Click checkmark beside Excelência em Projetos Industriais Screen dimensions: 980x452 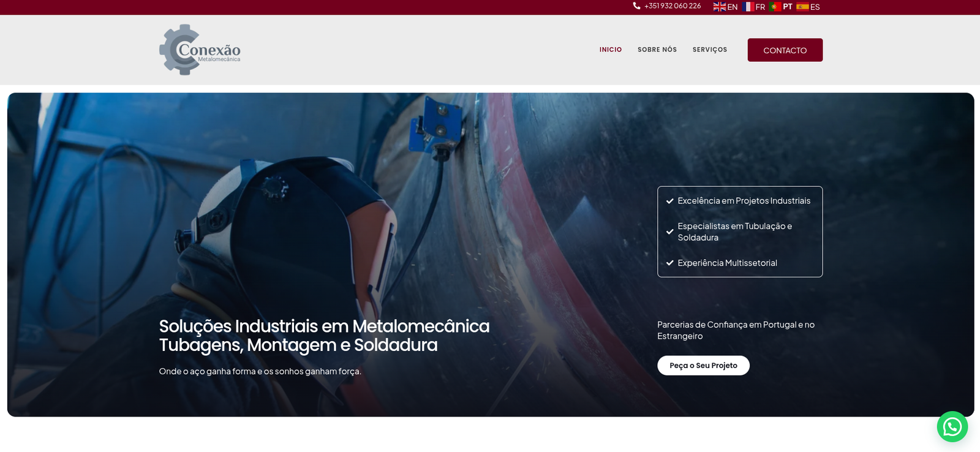point(669,201)
